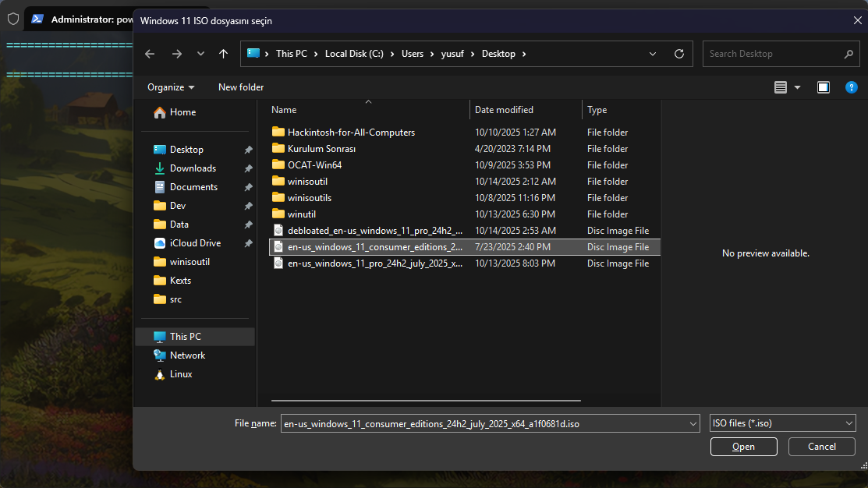Open view options dropdown arrow
This screenshot has width=868, height=488.
click(797, 87)
